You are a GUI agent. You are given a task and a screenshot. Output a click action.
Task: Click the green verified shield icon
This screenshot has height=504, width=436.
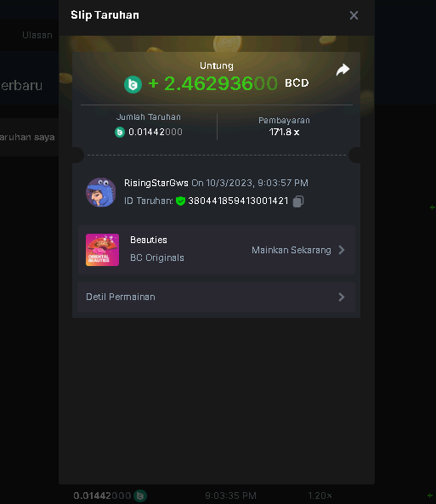coord(181,201)
